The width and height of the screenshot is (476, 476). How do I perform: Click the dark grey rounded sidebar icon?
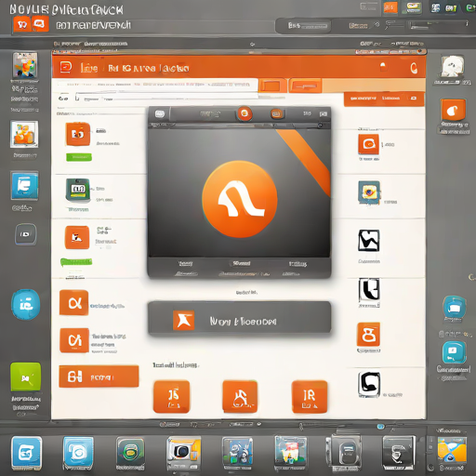(26, 234)
